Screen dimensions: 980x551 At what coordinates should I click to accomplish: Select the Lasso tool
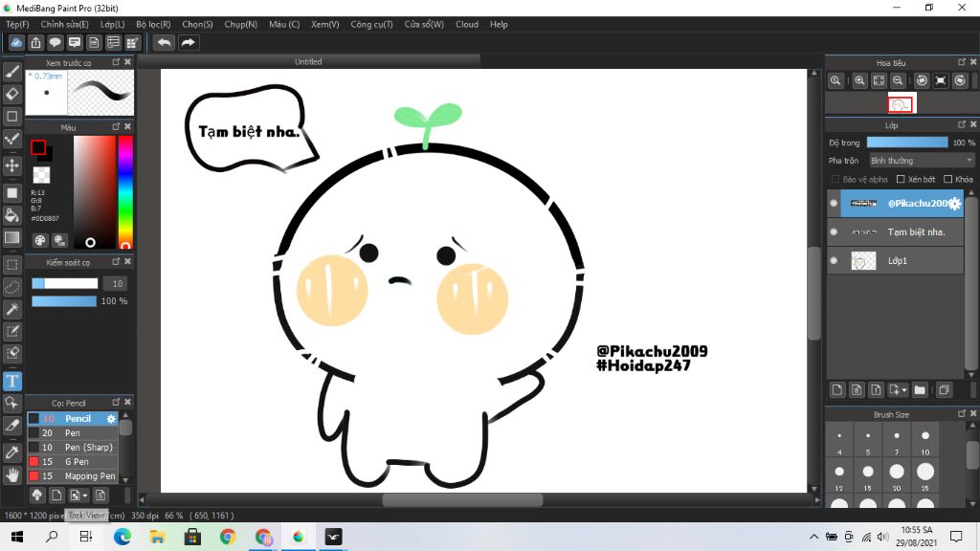pyautogui.click(x=11, y=287)
